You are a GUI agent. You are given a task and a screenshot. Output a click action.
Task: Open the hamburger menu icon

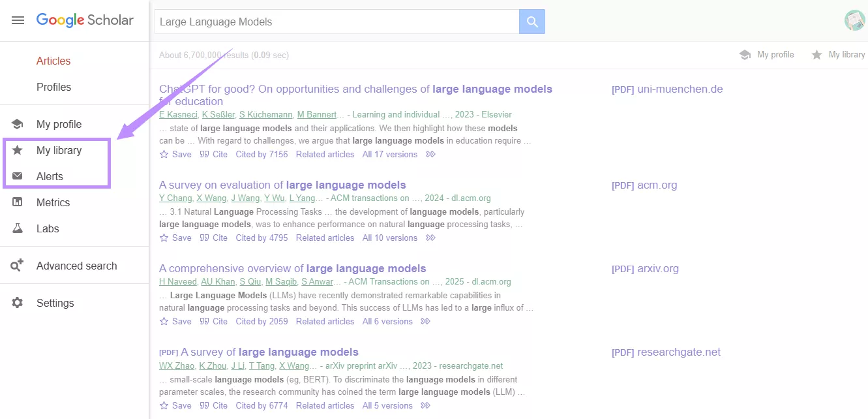18,20
